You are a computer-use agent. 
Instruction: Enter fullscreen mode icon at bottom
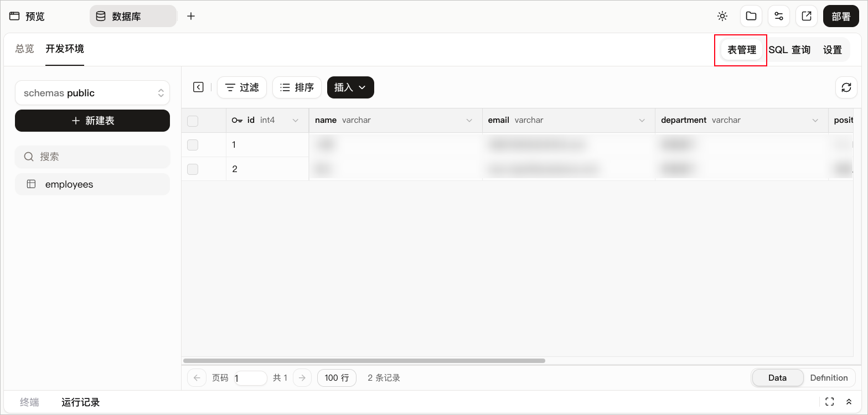pyautogui.click(x=829, y=402)
